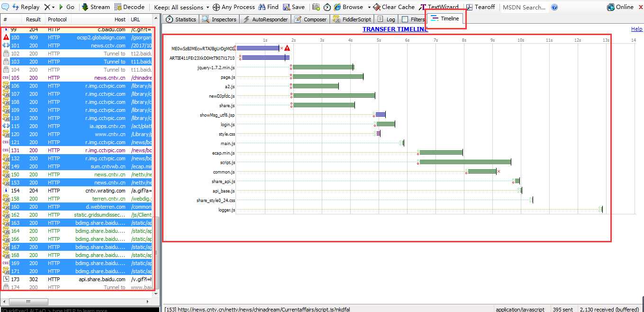Toggle Stream mode in toolbar
644x312 pixels.
[x=96, y=7]
